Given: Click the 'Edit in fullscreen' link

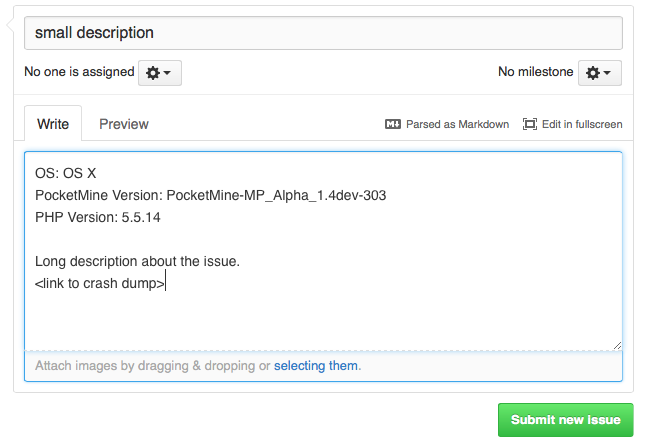Looking at the screenshot, I should tap(582, 124).
